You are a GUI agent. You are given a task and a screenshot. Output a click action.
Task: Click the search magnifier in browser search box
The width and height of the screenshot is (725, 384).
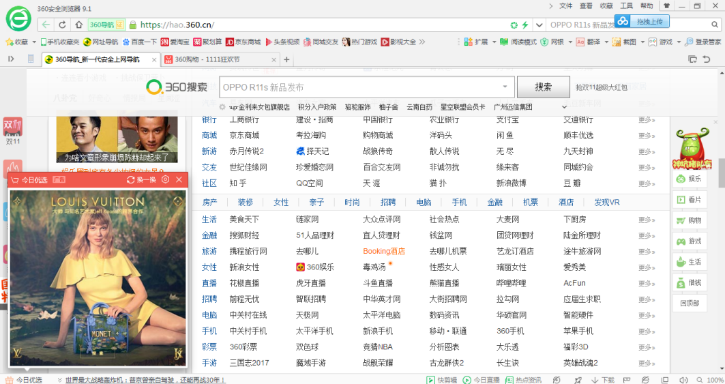(715, 25)
